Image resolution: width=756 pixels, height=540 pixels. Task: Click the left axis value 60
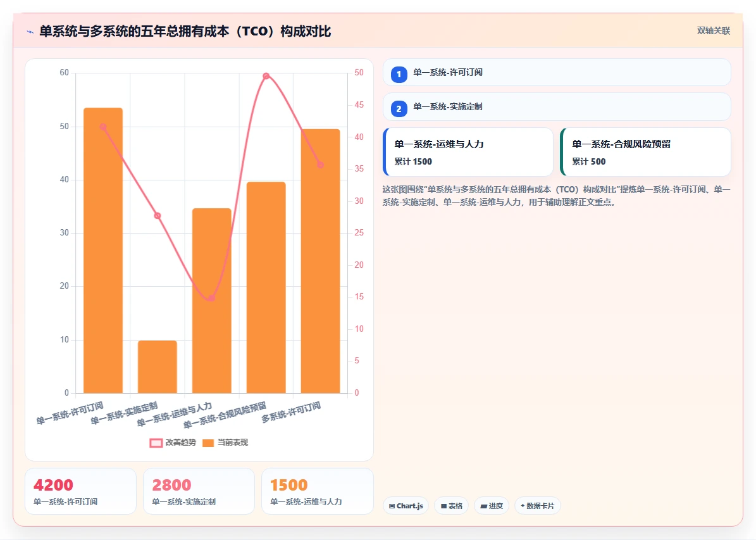[64, 72]
